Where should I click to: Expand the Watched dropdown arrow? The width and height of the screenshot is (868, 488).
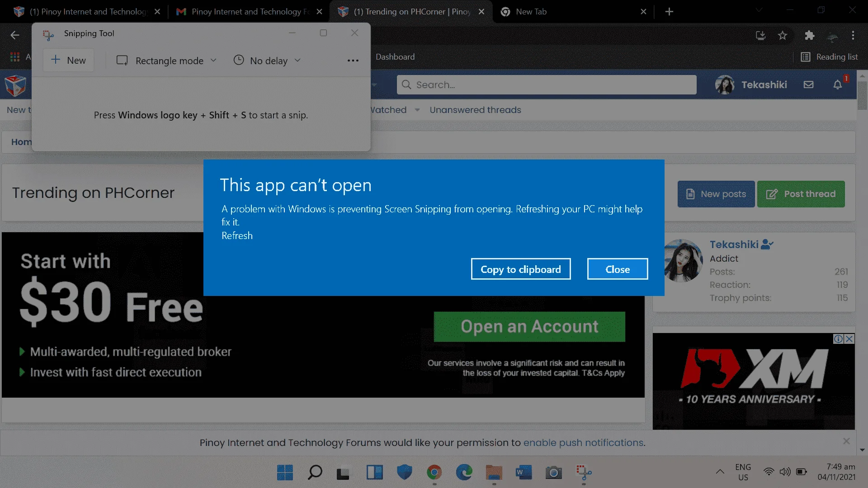click(417, 110)
